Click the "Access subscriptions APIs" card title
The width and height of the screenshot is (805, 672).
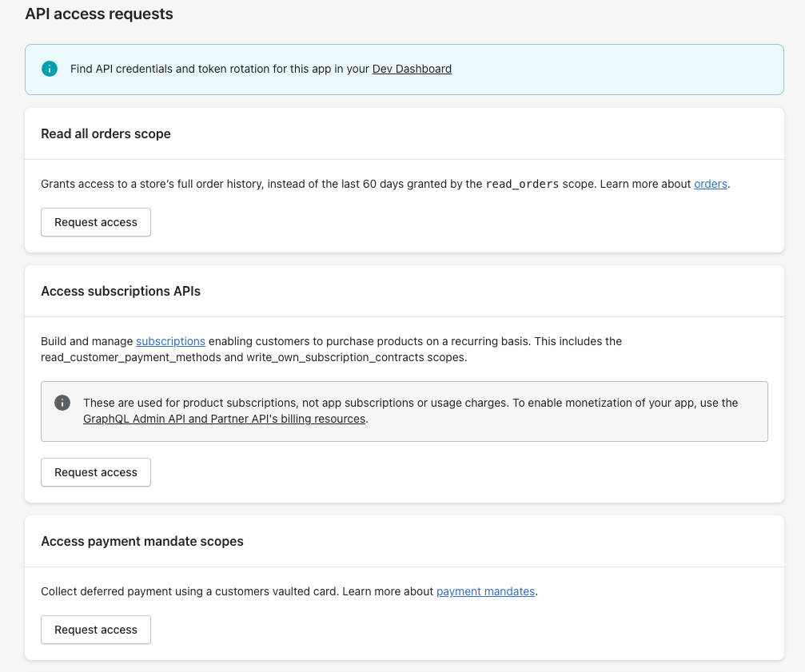point(121,292)
